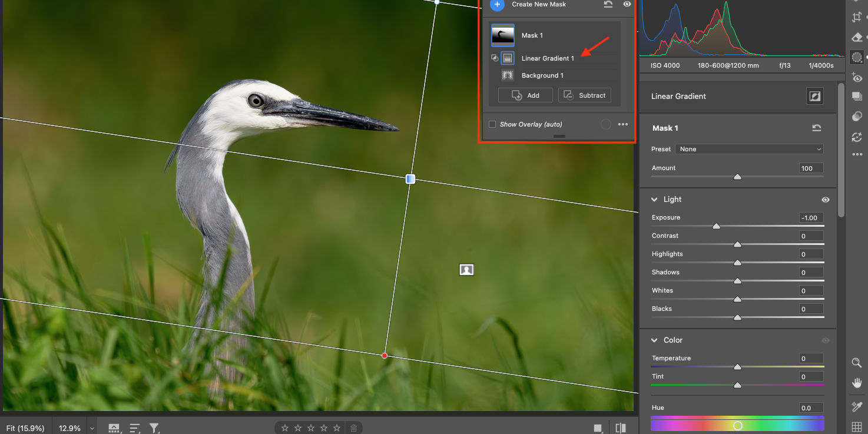Toggle before/after split view icon

pyautogui.click(x=621, y=428)
